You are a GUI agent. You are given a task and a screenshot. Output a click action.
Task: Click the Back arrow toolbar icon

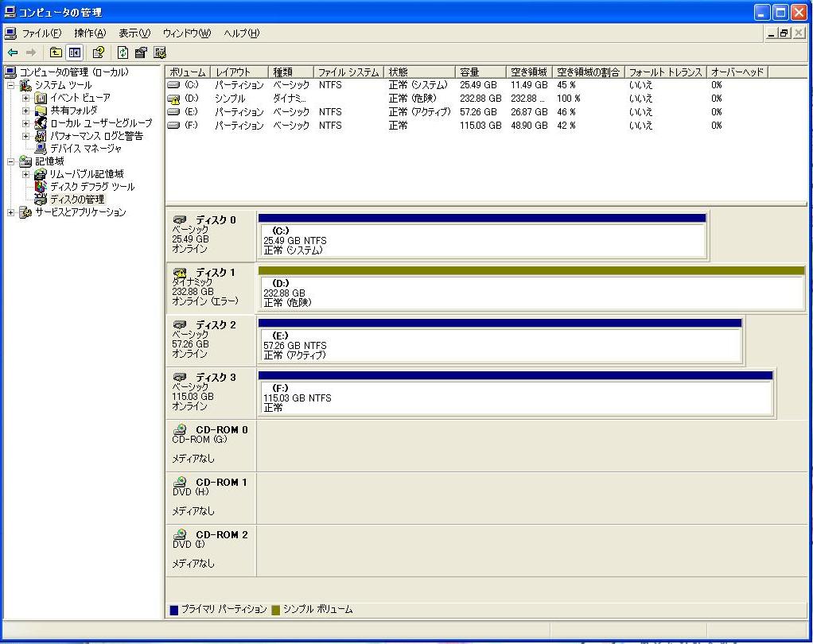click(12, 52)
